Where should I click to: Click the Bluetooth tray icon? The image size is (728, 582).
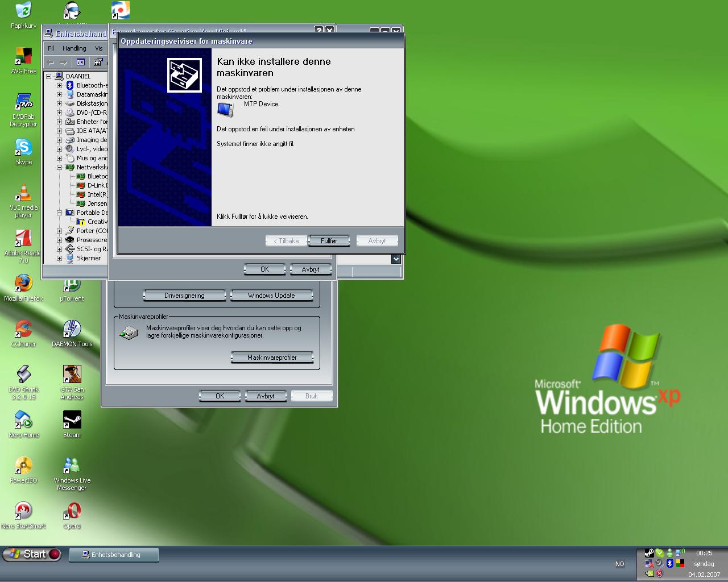click(670, 563)
